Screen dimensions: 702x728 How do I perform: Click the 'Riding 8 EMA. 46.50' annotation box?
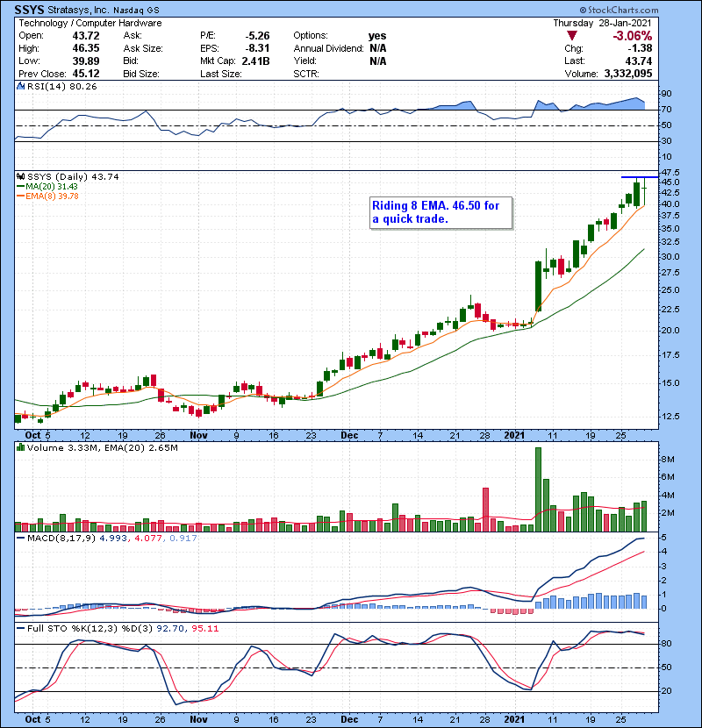coord(441,212)
